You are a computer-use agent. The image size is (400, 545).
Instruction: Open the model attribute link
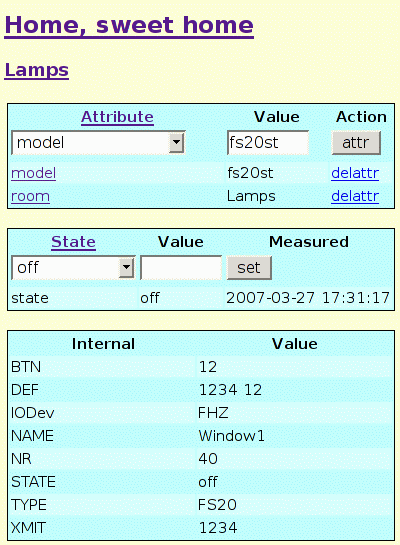click(33, 173)
